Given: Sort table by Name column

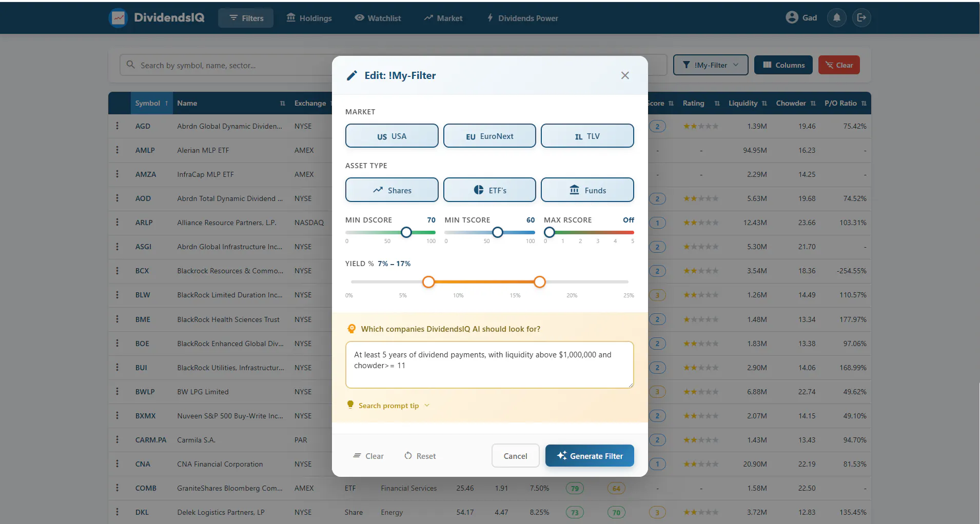Looking at the screenshot, I should pyautogui.click(x=231, y=103).
